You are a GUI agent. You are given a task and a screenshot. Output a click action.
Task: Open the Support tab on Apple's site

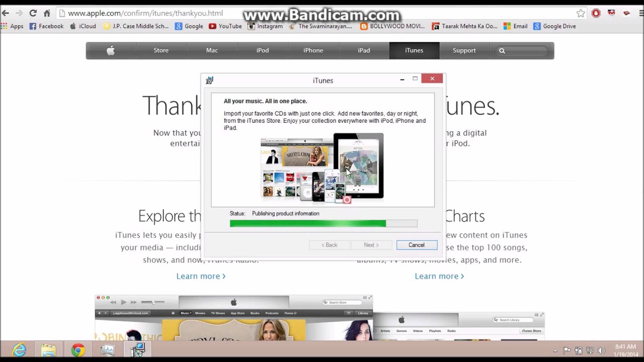(x=464, y=50)
